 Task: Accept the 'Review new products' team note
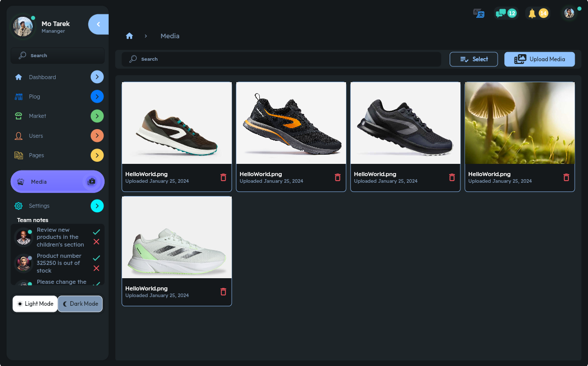coord(96,232)
